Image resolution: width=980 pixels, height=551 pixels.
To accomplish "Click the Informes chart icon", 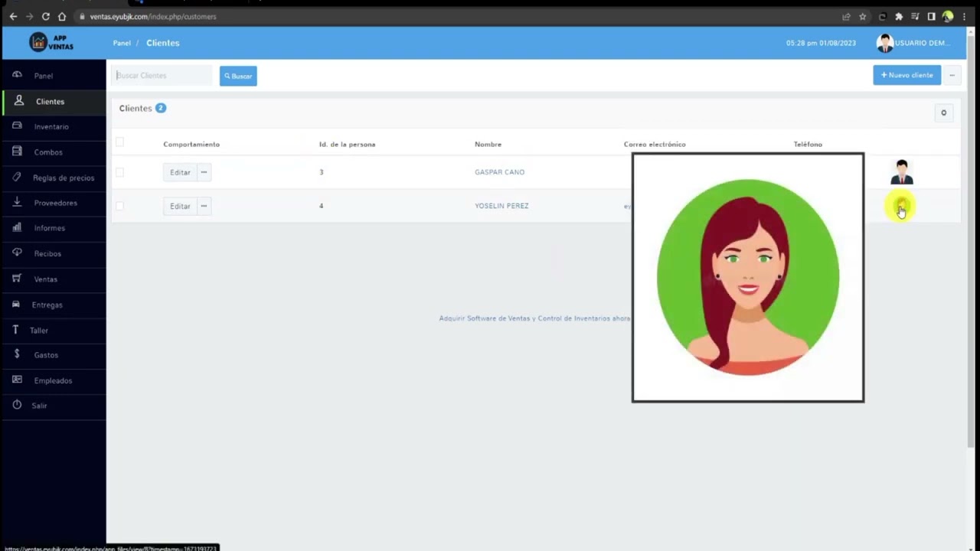I will tap(17, 227).
